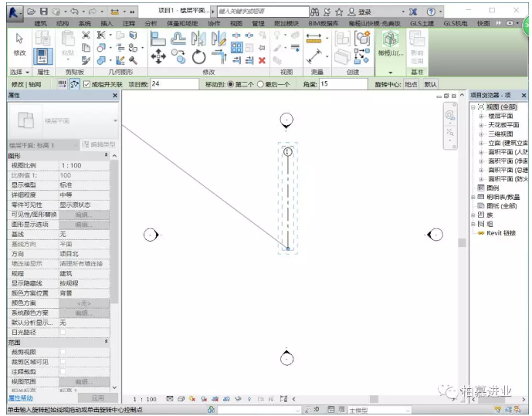This screenshot has width=532, height=416.
Task: Open the BIM database ribbon tab
Action: click(324, 23)
